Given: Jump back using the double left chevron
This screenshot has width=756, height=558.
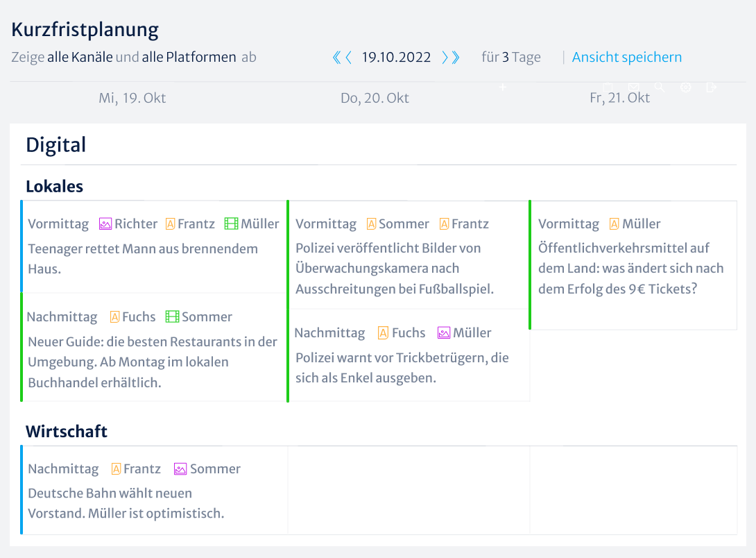Looking at the screenshot, I should (338, 57).
